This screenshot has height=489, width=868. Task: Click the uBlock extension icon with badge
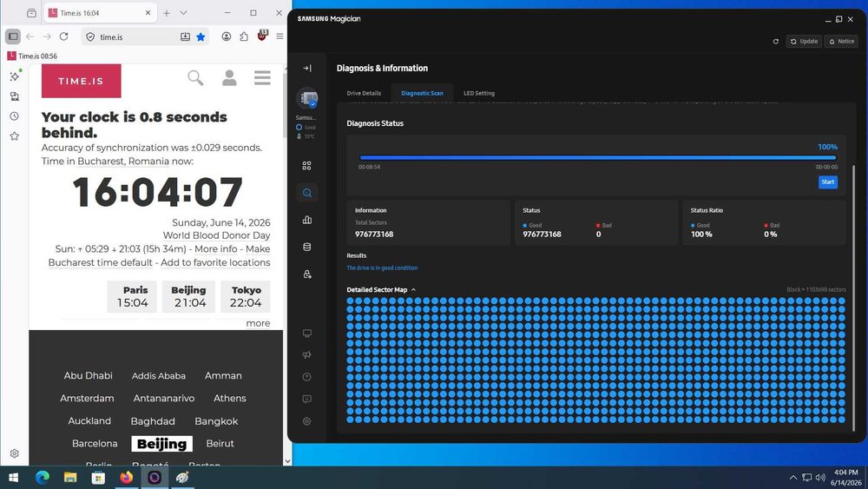(262, 36)
